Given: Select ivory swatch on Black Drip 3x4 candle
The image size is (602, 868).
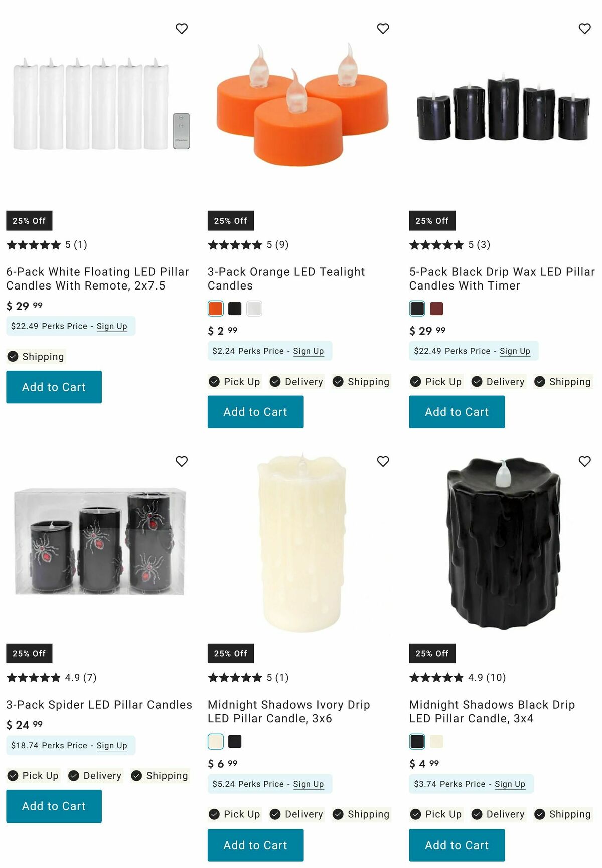Looking at the screenshot, I should (x=436, y=741).
